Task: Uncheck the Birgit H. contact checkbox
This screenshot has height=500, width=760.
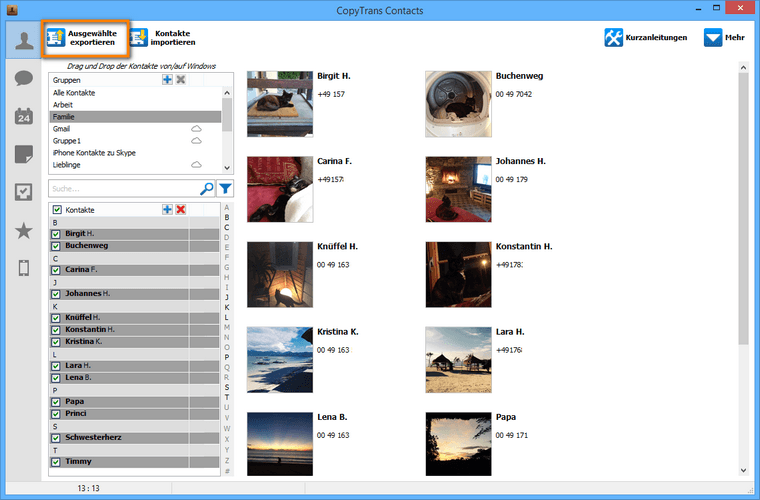Action: 56,233
